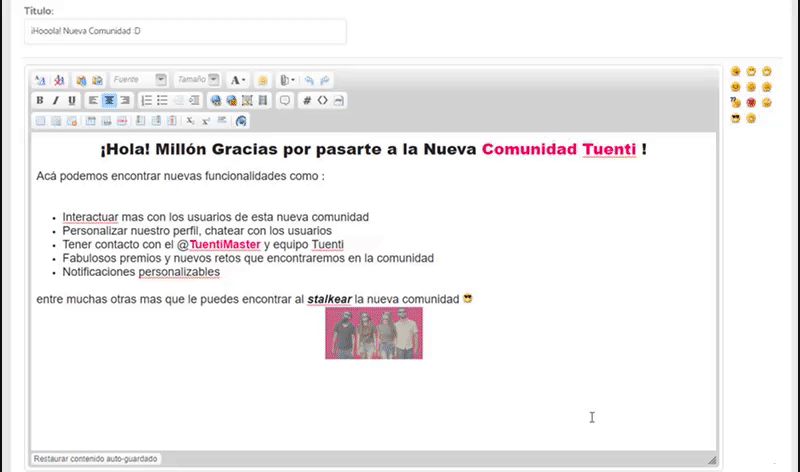The height and width of the screenshot is (472, 800).
Task: Click the insert link globe icon
Action: click(x=216, y=101)
